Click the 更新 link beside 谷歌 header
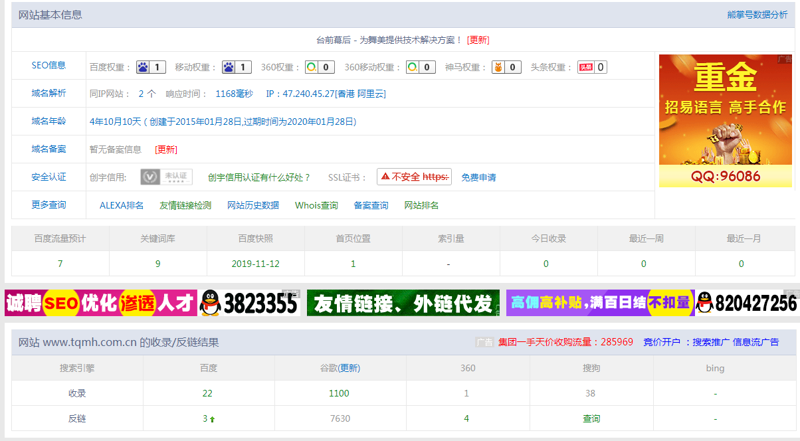The width and height of the screenshot is (800, 441). coord(349,368)
